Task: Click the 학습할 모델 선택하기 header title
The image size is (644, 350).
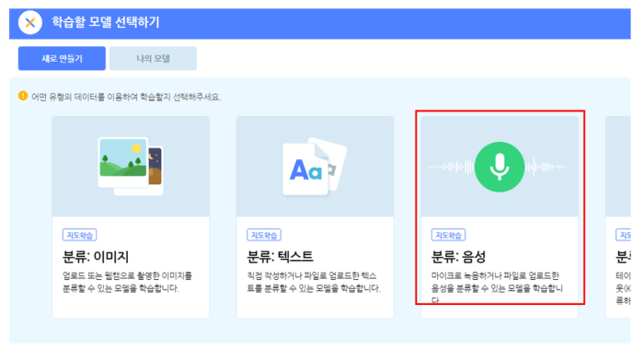Action: pyautogui.click(x=106, y=22)
